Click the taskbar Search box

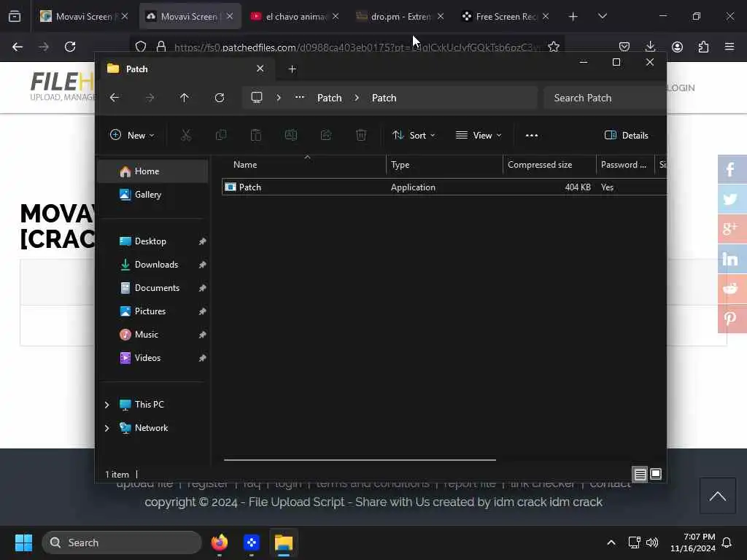122,542
